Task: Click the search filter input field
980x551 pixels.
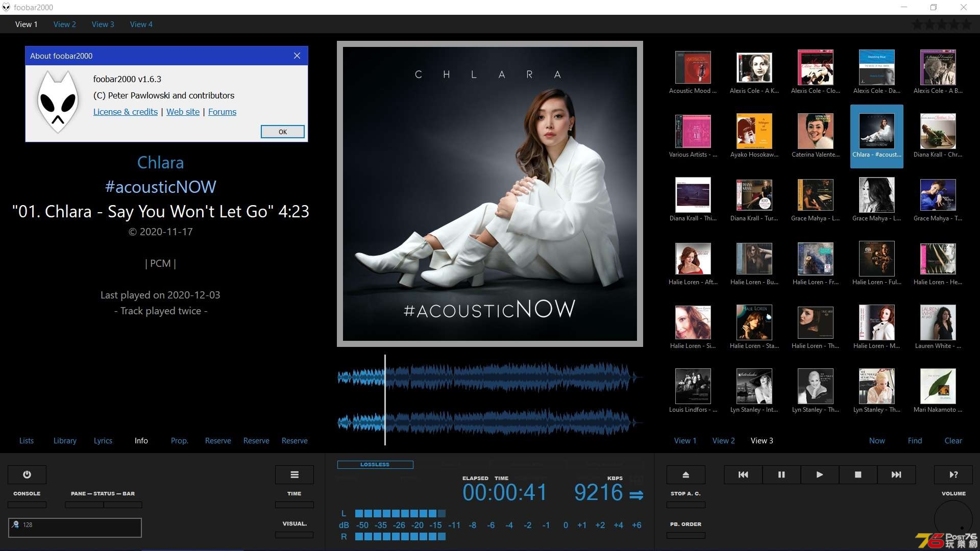Action: (x=75, y=528)
